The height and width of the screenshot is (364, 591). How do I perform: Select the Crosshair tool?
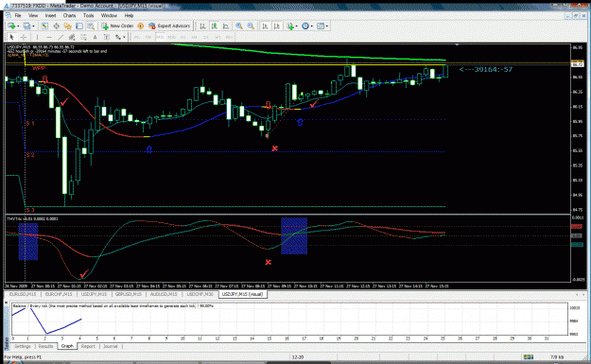pos(24,37)
